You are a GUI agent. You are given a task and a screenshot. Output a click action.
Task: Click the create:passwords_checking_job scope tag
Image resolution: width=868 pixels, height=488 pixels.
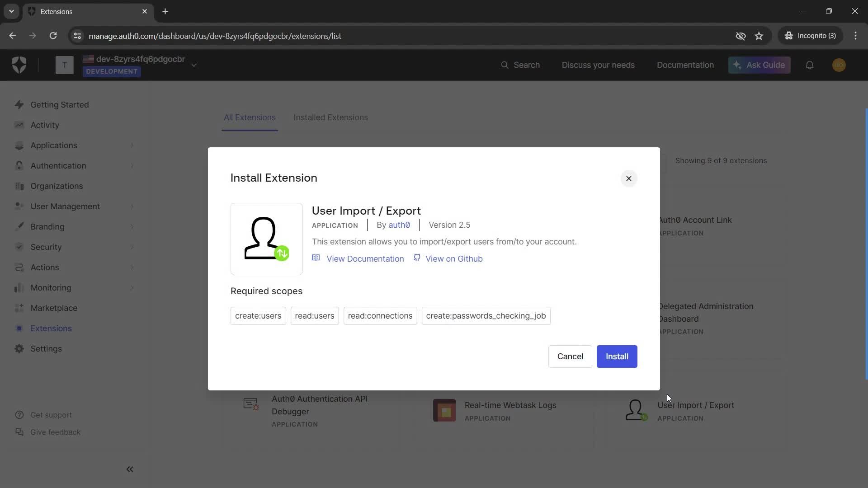[486, 316]
